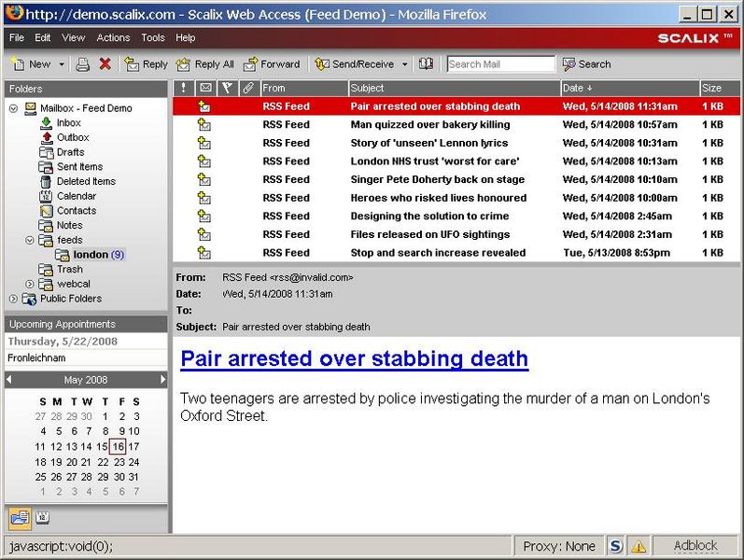Click the folders view icon at bottom left
Image resolution: width=744 pixels, height=560 pixels.
(x=19, y=518)
